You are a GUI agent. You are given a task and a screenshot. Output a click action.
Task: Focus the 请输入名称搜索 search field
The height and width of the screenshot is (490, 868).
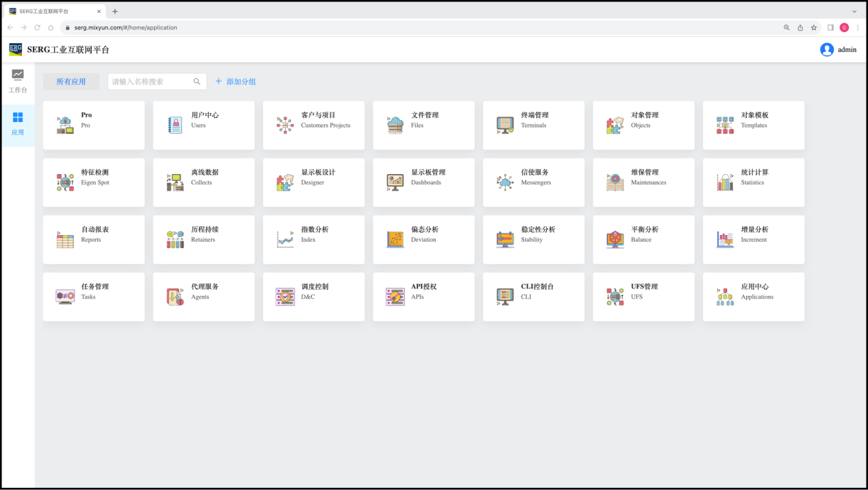pos(151,82)
